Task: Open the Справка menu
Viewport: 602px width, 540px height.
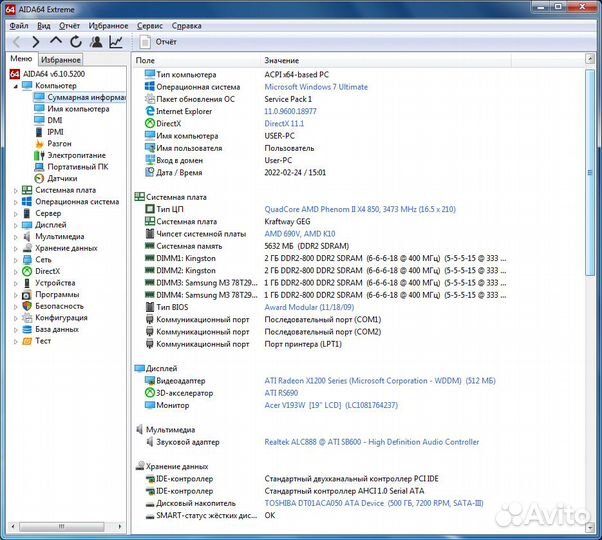Action: click(x=187, y=26)
